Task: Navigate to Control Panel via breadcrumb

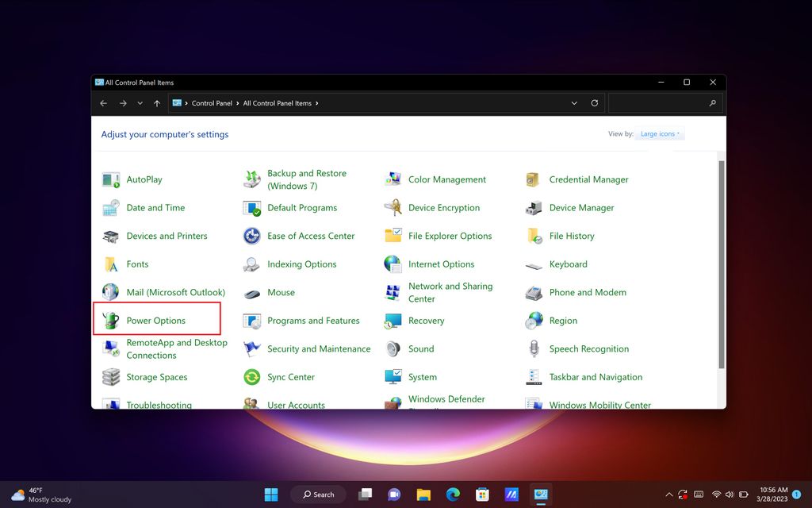Action: click(210, 102)
